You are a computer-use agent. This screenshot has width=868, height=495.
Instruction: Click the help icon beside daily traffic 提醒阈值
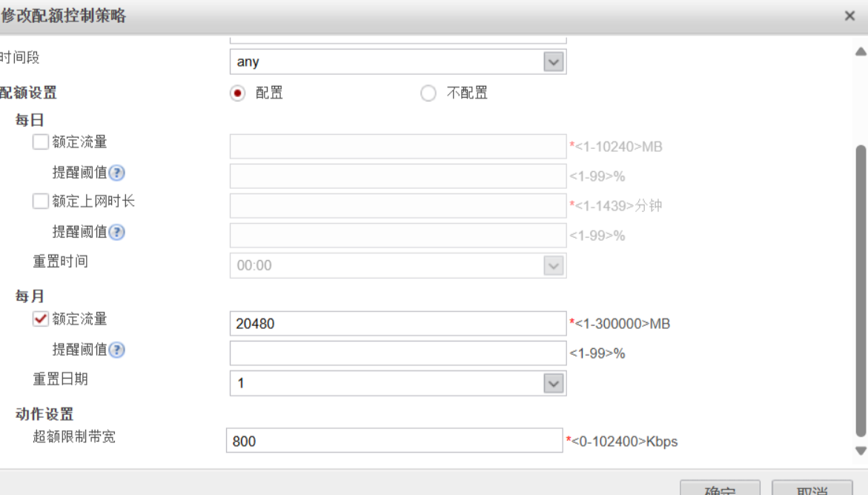pyautogui.click(x=117, y=173)
